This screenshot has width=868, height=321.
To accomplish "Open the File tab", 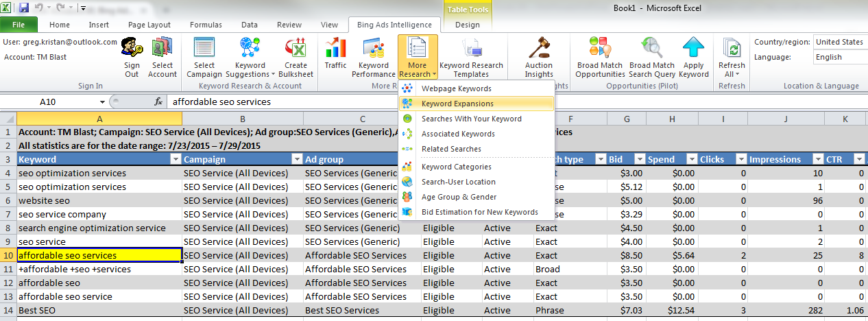I will click(19, 25).
